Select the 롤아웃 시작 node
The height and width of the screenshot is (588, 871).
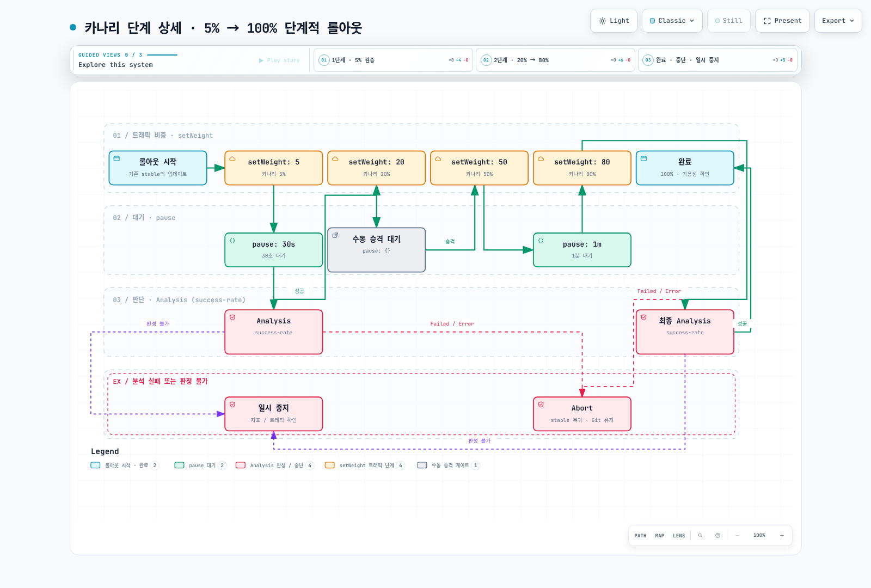[158, 168]
